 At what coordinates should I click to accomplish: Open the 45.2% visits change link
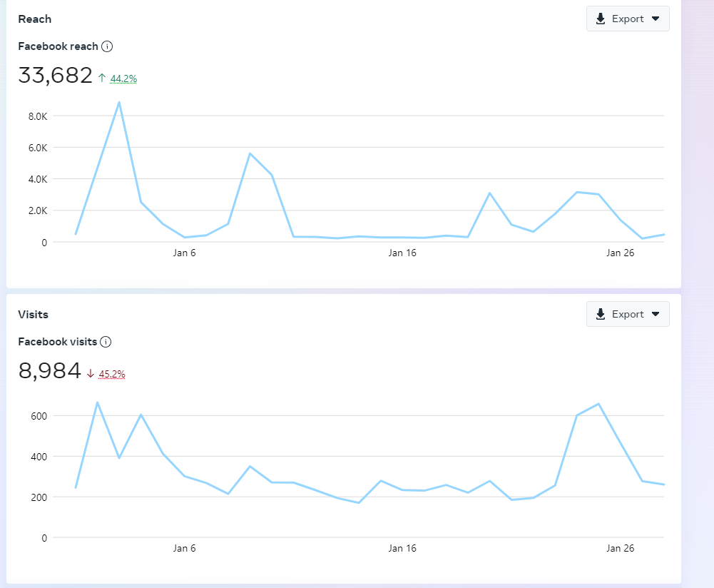(x=112, y=374)
